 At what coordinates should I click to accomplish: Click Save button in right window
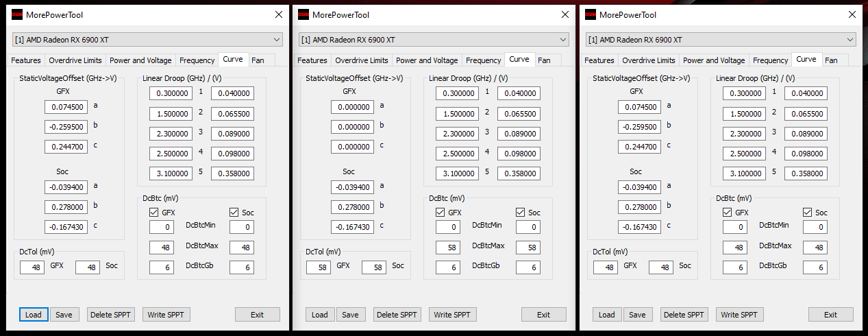pos(637,315)
